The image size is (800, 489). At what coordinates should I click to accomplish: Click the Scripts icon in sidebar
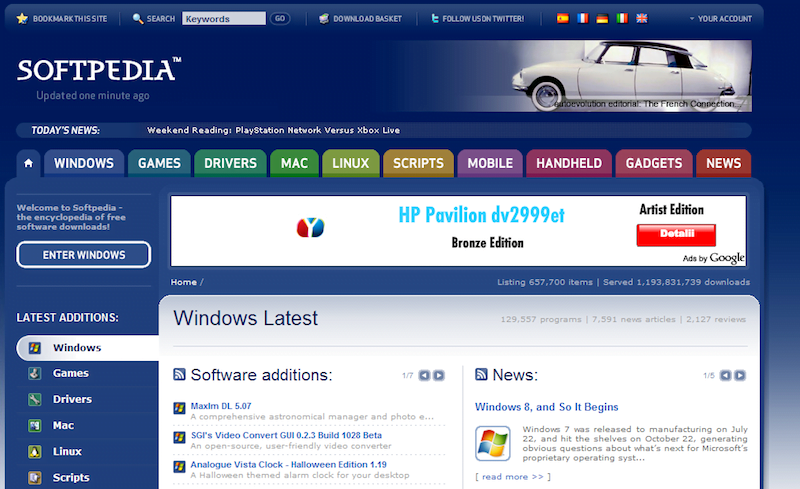pyautogui.click(x=35, y=478)
